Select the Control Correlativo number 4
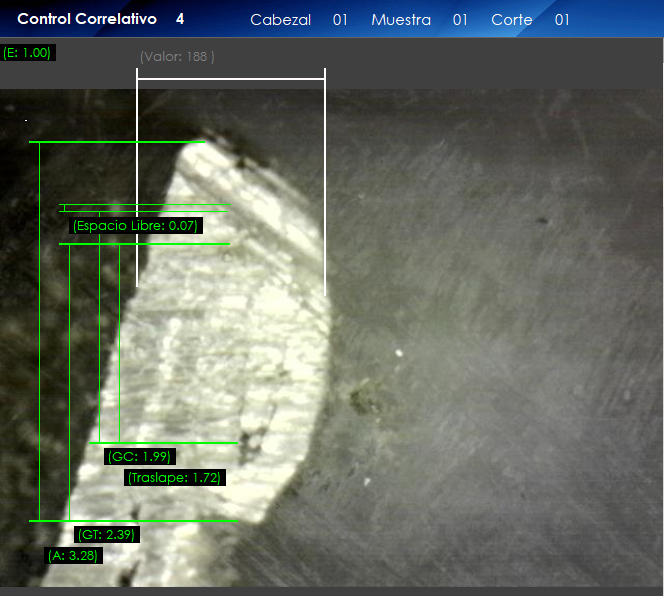Image resolution: width=664 pixels, height=596 pixels. point(179,19)
